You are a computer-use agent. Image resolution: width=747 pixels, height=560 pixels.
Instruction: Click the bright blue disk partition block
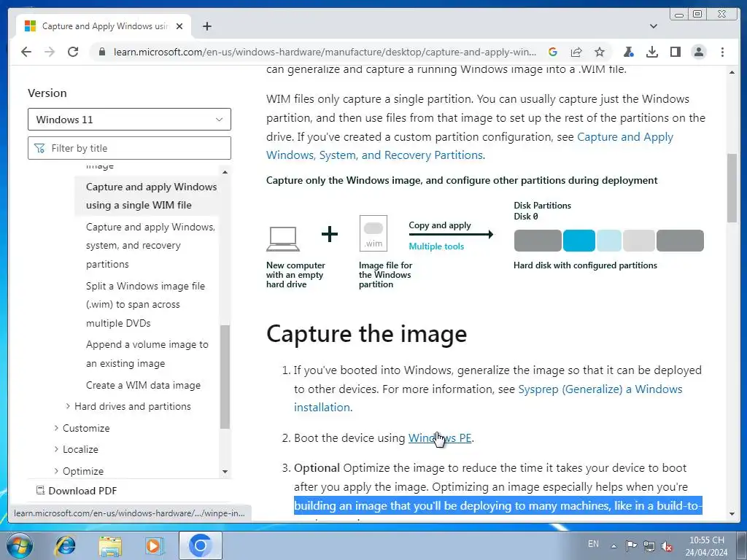coord(578,241)
